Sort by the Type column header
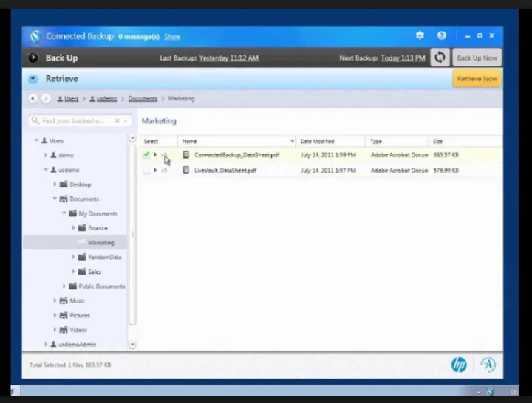 pos(397,141)
